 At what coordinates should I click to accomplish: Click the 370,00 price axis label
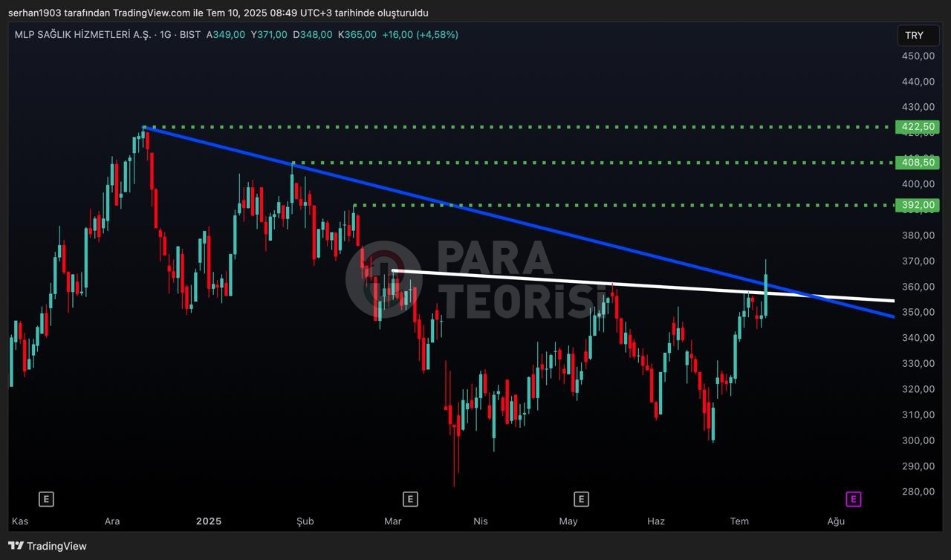click(x=918, y=261)
